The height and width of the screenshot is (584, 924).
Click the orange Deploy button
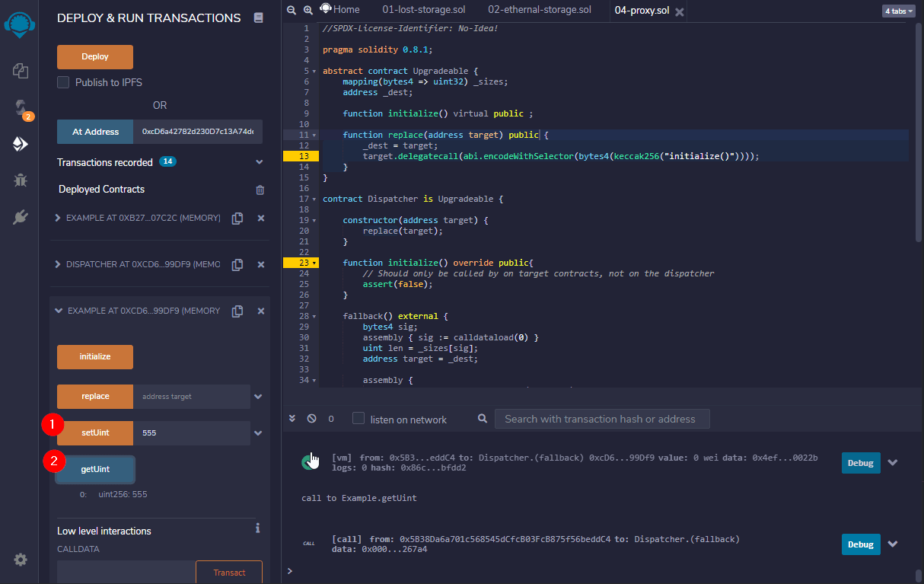(x=95, y=57)
